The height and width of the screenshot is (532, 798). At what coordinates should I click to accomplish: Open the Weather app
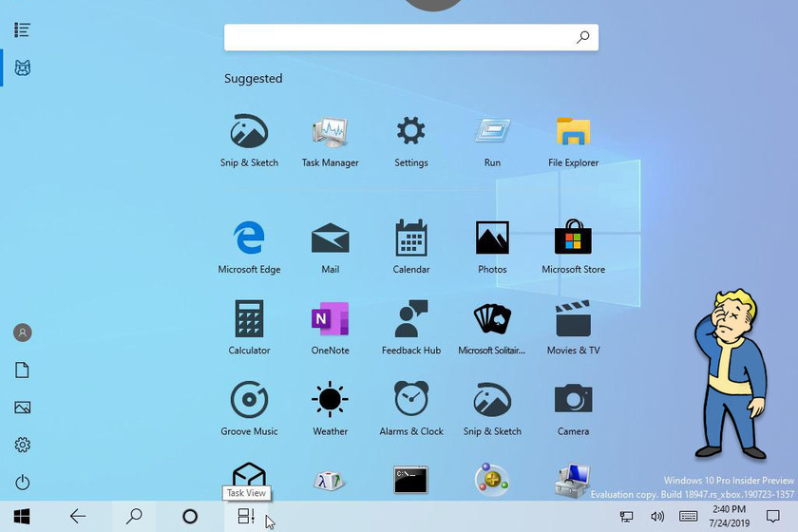click(x=331, y=408)
